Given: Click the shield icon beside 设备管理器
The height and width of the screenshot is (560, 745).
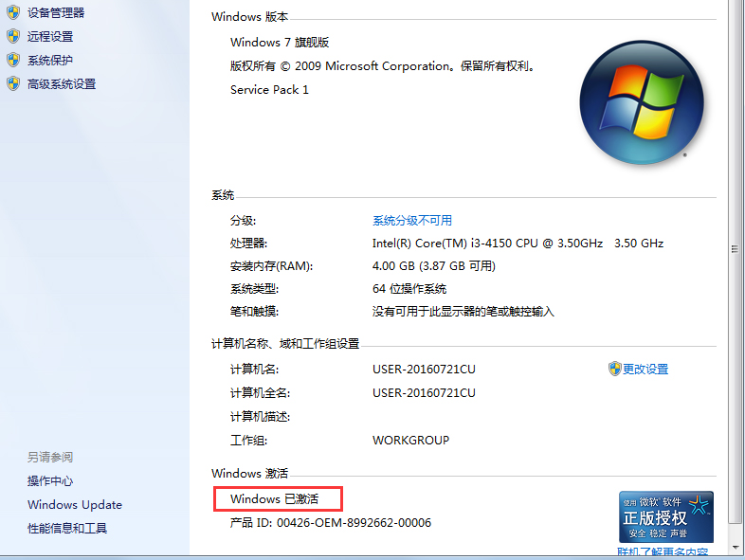Looking at the screenshot, I should pyautogui.click(x=13, y=12).
